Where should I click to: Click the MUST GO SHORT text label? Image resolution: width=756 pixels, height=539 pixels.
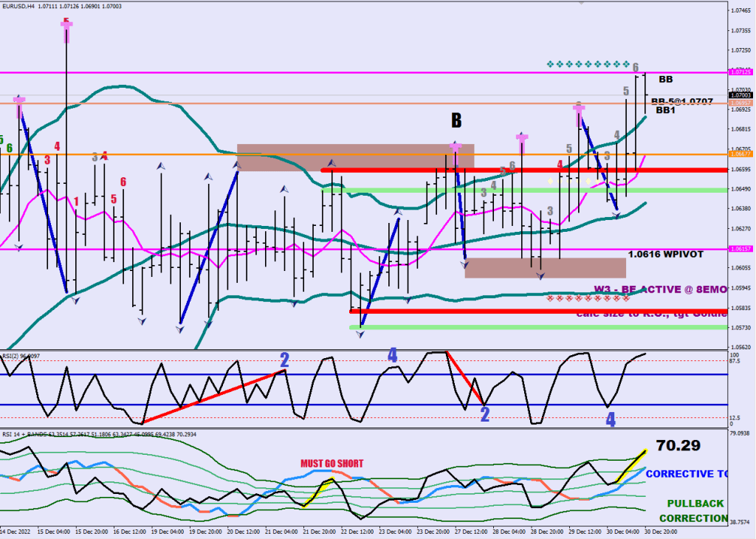pyautogui.click(x=331, y=464)
